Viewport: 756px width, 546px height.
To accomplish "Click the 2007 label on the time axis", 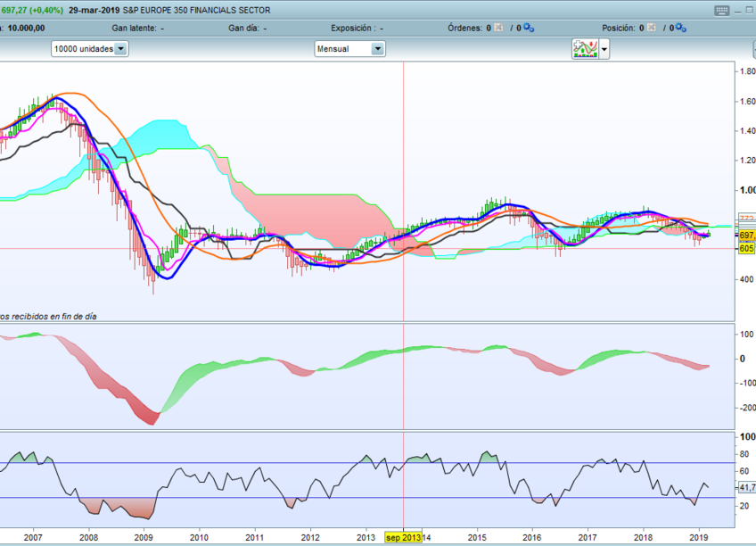I will tap(33, 537).
